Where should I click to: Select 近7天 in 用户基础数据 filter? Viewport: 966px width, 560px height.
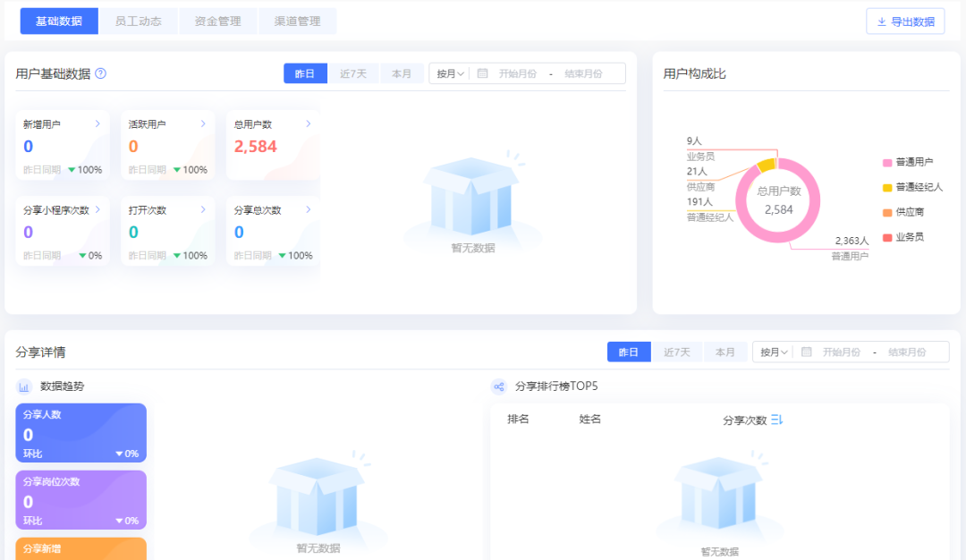pos(353,73)
